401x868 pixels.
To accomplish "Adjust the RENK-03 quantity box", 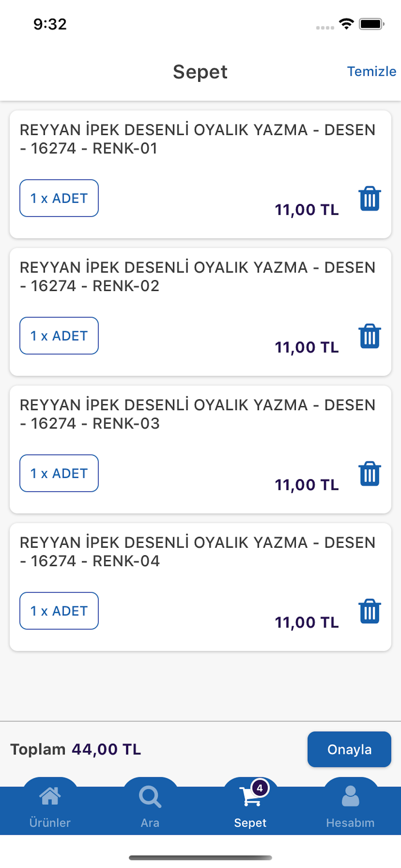I will coord(59,473).
